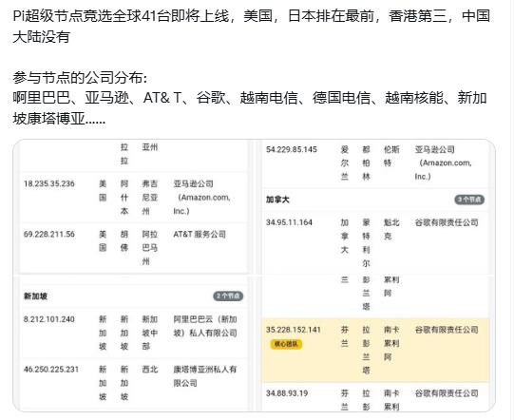The height and width of the screenshot is (420, 514).
Task: Click the 加拿大 section header
Action: [277, 200]
